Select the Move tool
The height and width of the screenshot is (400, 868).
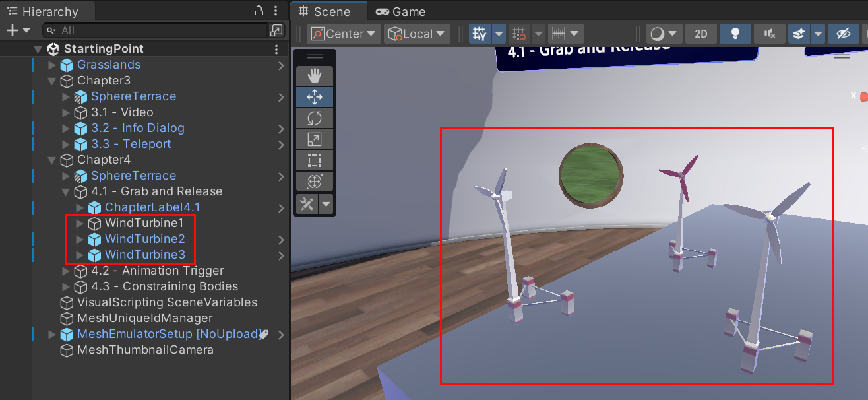point(315,97)
